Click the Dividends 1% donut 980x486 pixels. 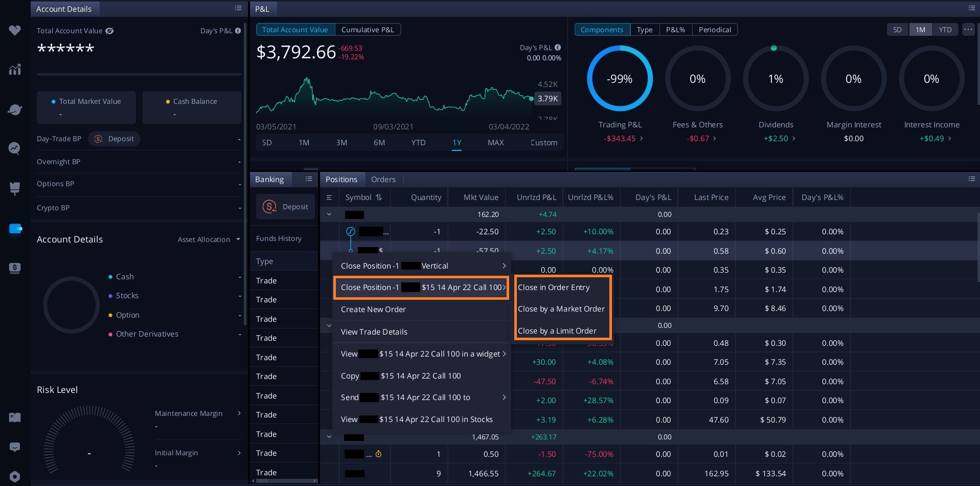(x=776, y=79)
